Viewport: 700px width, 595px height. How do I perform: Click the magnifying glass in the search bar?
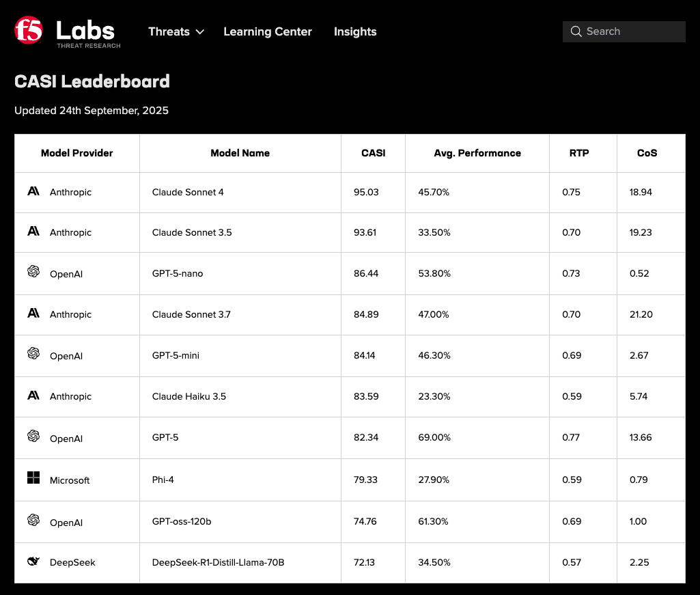coord(576,31)
